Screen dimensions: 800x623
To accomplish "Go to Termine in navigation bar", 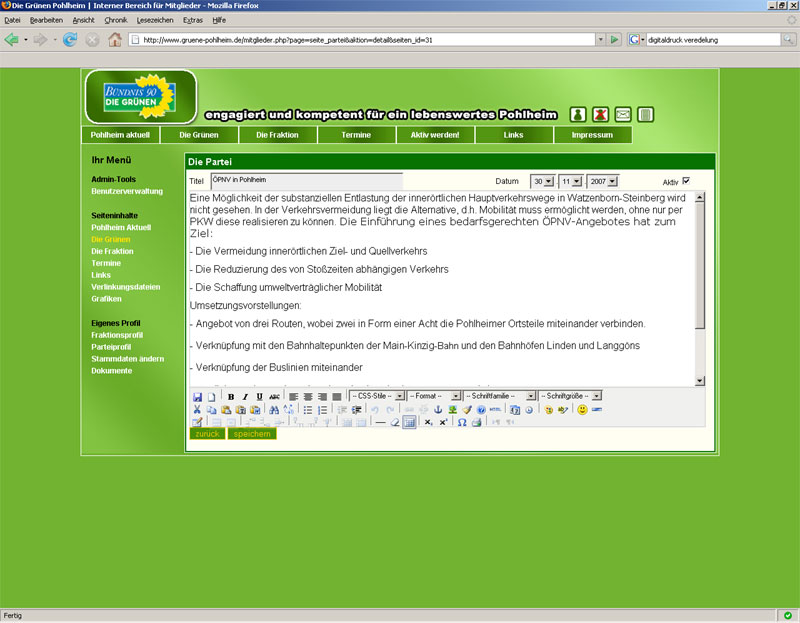I will (356, 135).
